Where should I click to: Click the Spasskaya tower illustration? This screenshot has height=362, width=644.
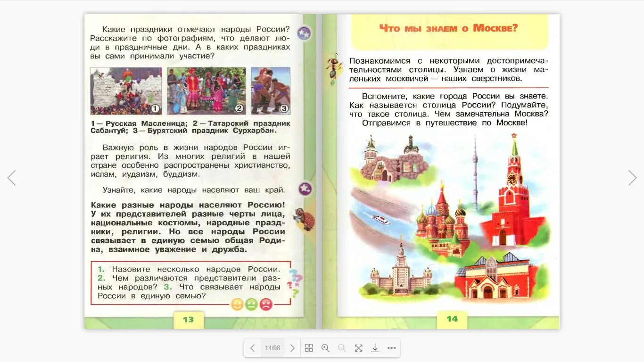(x=513, y=189)
